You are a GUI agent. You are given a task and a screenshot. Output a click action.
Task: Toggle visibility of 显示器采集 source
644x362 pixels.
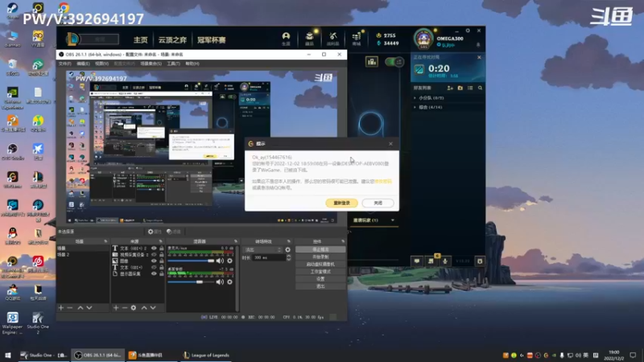click(x=154, y=274)
